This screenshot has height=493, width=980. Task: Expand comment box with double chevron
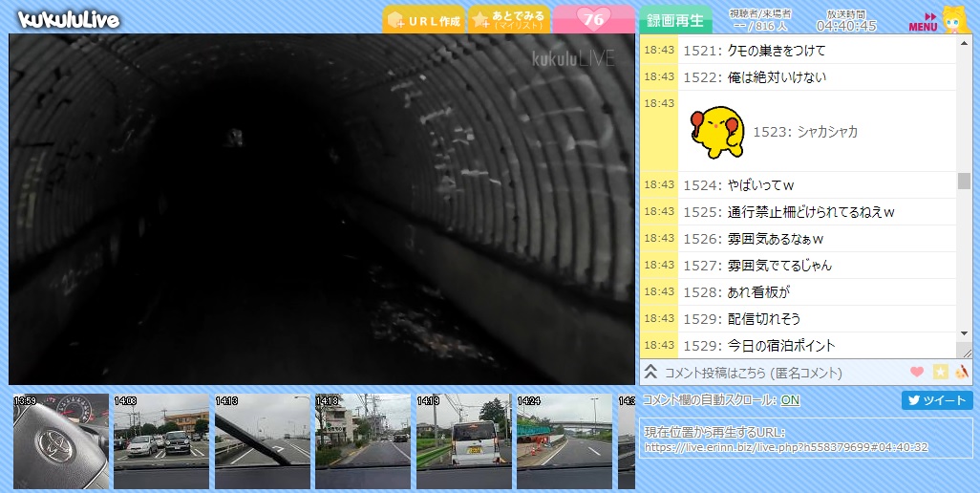650,373
